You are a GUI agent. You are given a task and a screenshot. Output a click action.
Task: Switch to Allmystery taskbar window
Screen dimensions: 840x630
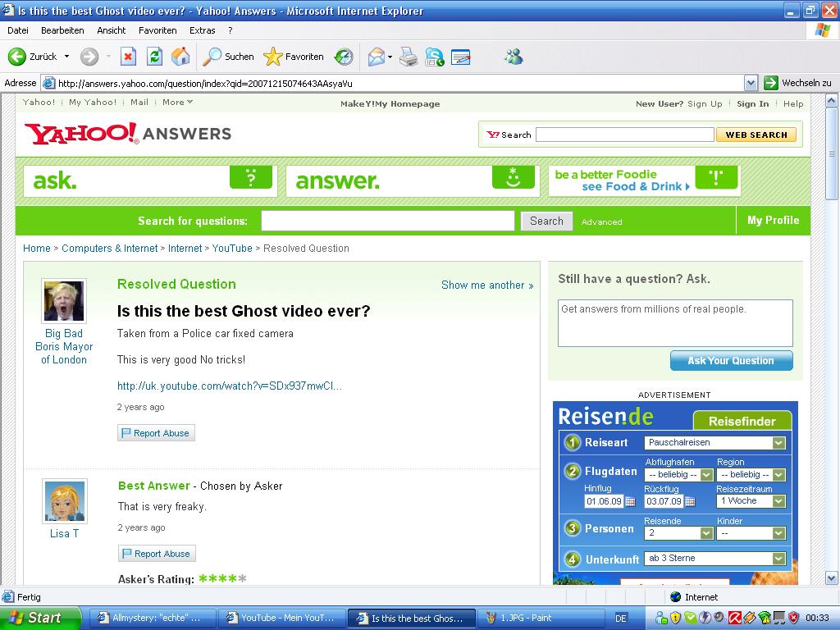(x=152, y=619)
